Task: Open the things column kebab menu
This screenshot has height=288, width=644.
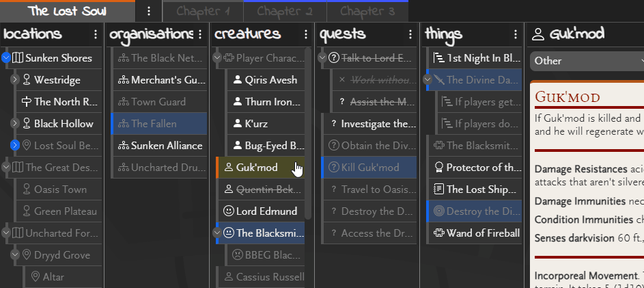Action: [x=516, y=34]
